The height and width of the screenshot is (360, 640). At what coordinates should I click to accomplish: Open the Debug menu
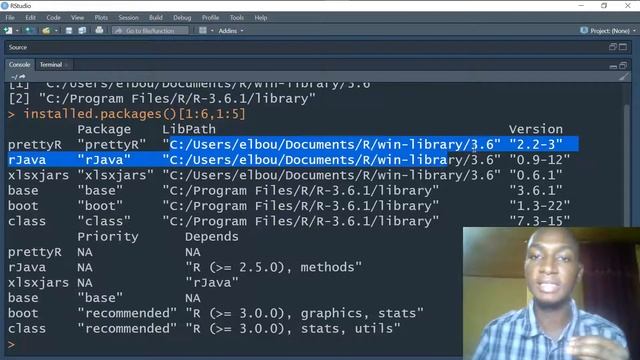[x=182, y=18]
